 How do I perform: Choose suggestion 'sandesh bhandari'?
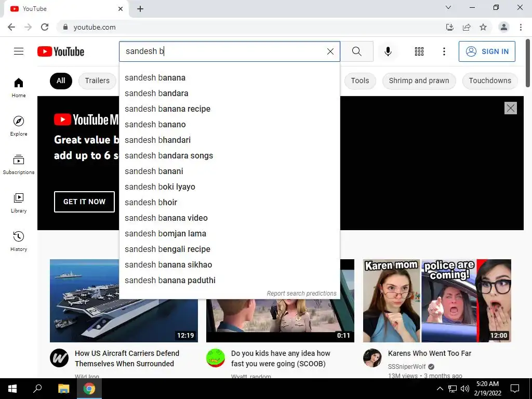coord(229,140)
